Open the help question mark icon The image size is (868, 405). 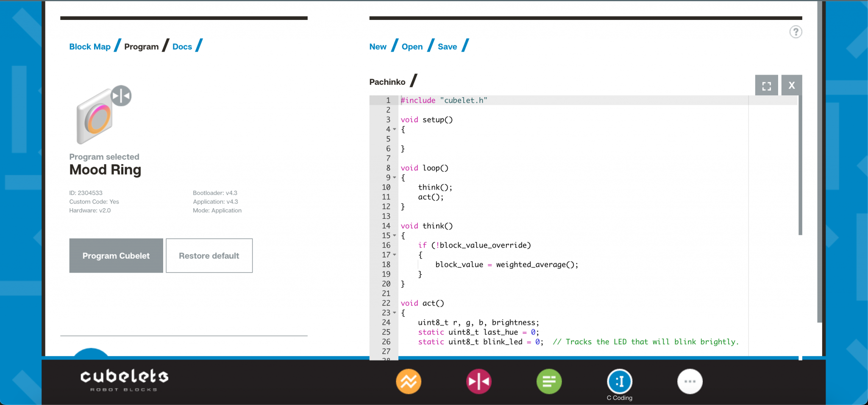click(796, 32)
